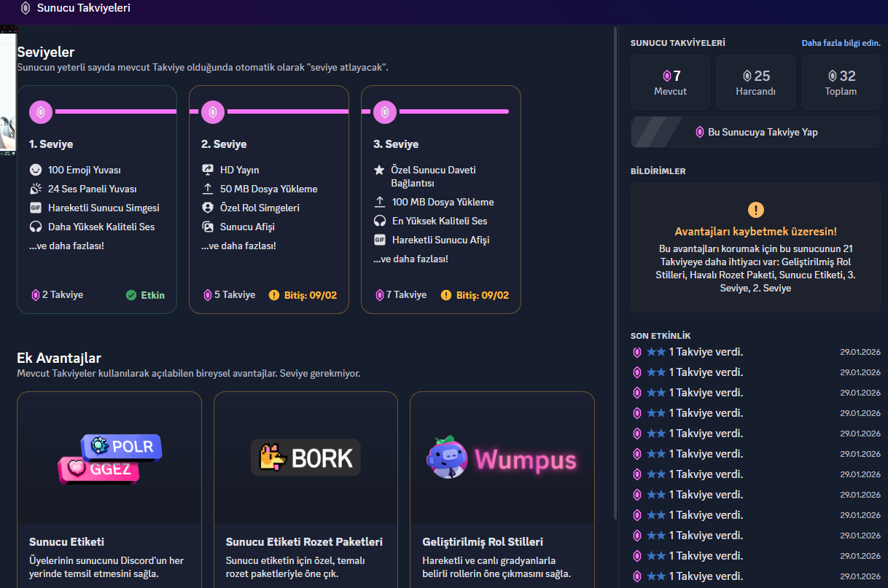
Task: Click the orange warning icon in the Bildirimler box
Action: 755,210
